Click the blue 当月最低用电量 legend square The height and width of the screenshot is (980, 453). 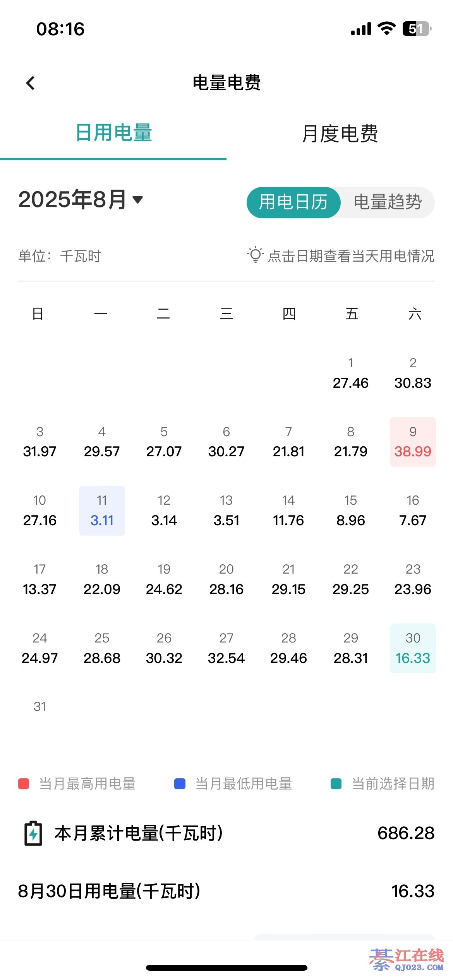point(180,784)
